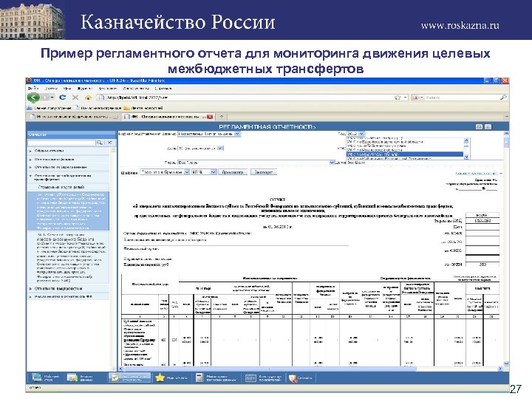The width and height of the screenshot is (532, 399).
Task: Select the highlighted entry in the УФК list
Action: point(405,154)
